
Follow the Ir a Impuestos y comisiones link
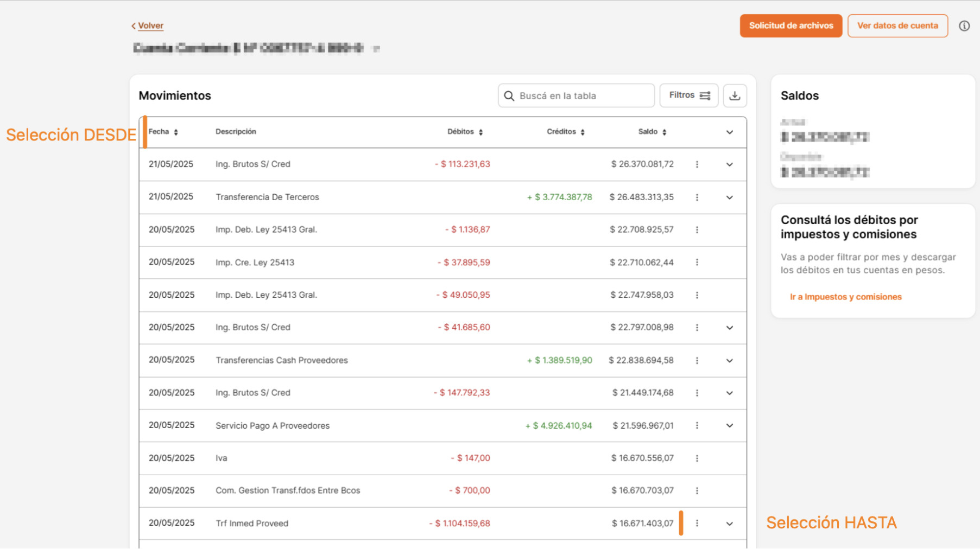click(x=845, y=297)
